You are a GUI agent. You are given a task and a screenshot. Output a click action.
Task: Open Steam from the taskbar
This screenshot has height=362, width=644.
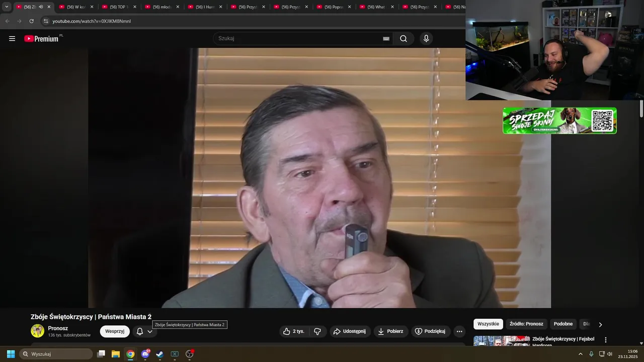[159, 354]
